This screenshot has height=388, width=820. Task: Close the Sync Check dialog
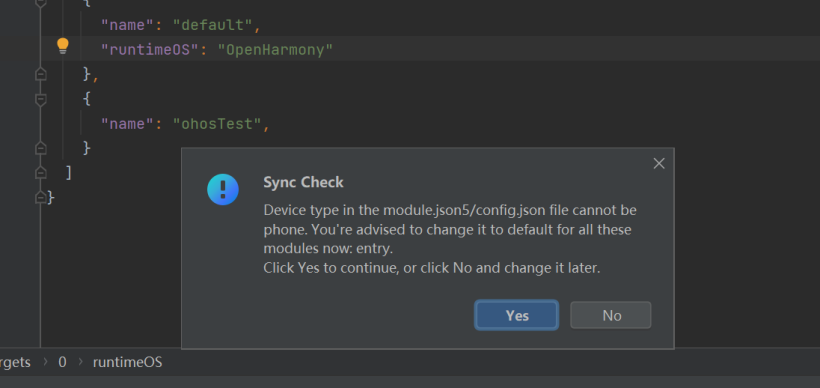pos(659,164)
